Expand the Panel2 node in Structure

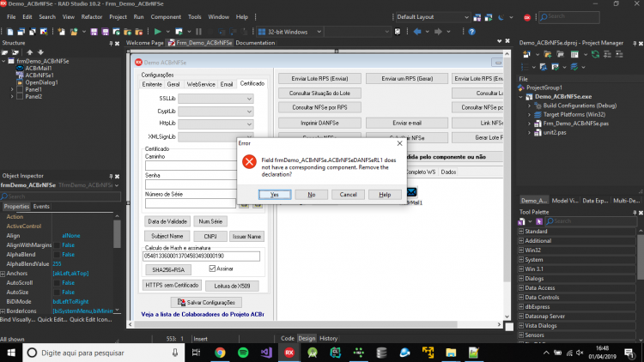tap(12, 97)
